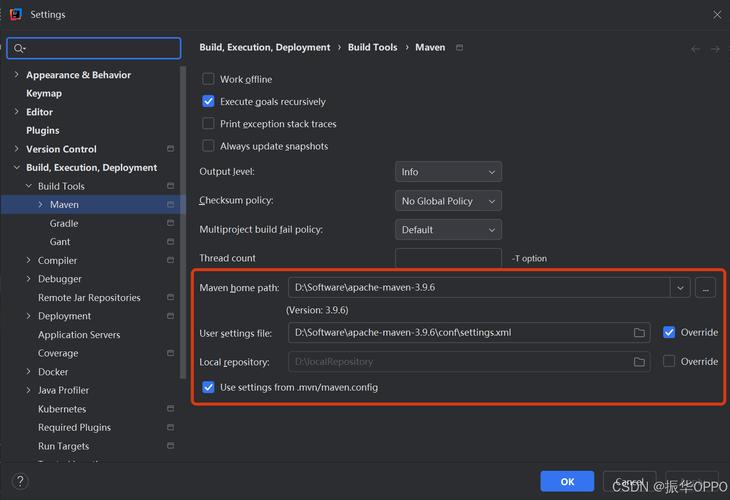Click the OK button
The image size is (730, 500).
click(567, 482)
